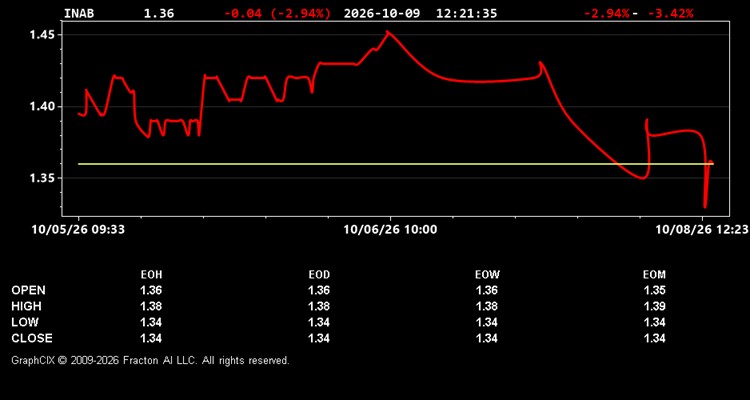Pick the EOW CLOSE value 1.34
The height and width of the screenshot is (400, 750).
487,338
